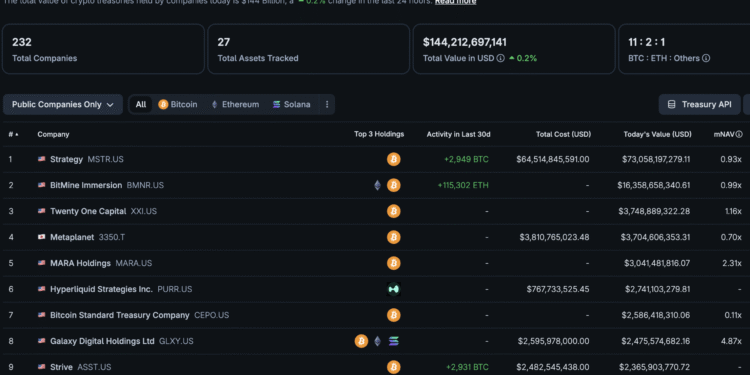This screenshot has height=375, width=750.
Task: Click Bitcoin icon in Bitcoin Standard Treasury row
Action: tap(394, 315)
